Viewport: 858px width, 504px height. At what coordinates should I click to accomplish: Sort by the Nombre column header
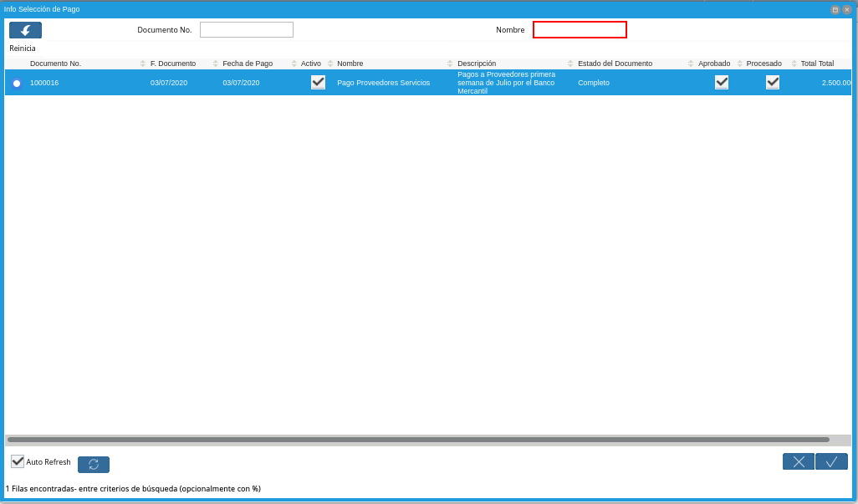[x=350, y=64]
